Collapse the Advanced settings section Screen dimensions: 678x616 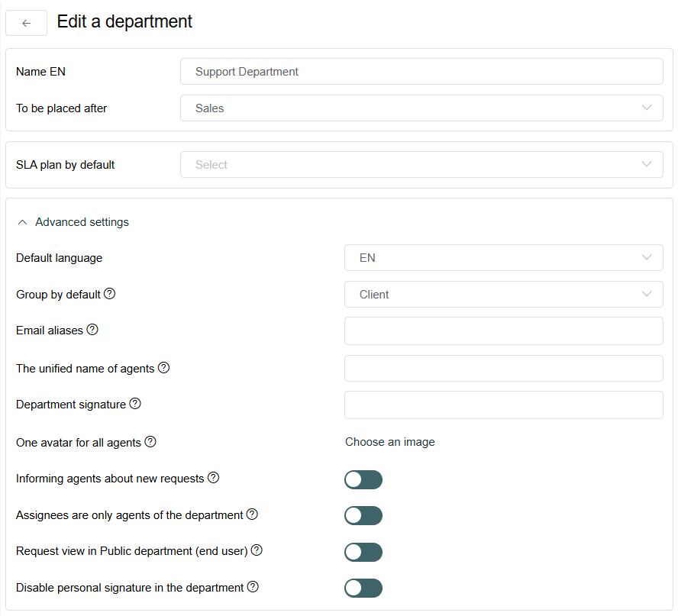[73, 222]
